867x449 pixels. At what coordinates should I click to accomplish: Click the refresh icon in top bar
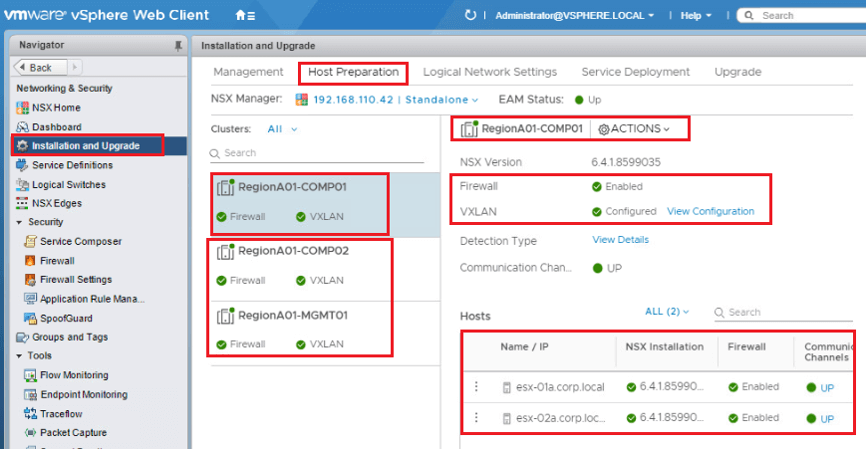470,15
